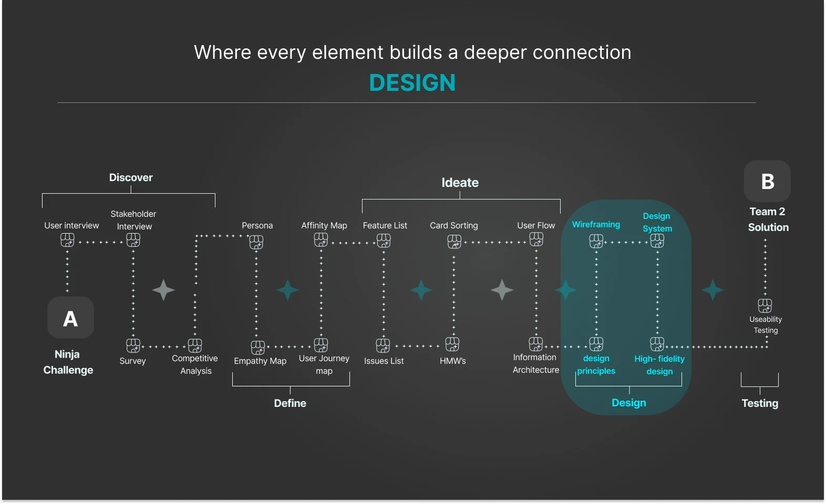Select the Design System step icon
The width and height of the screenshot is (826, 504).
[x=657, y=240]
